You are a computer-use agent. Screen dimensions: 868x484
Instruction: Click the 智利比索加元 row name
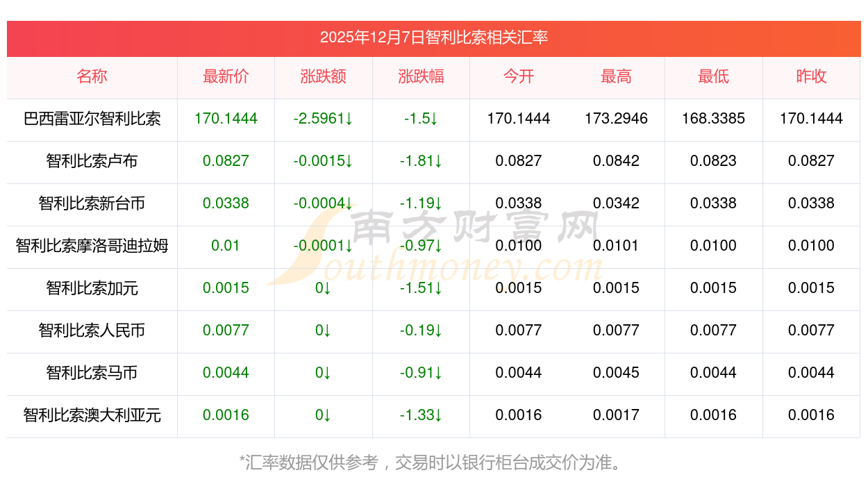92,288
